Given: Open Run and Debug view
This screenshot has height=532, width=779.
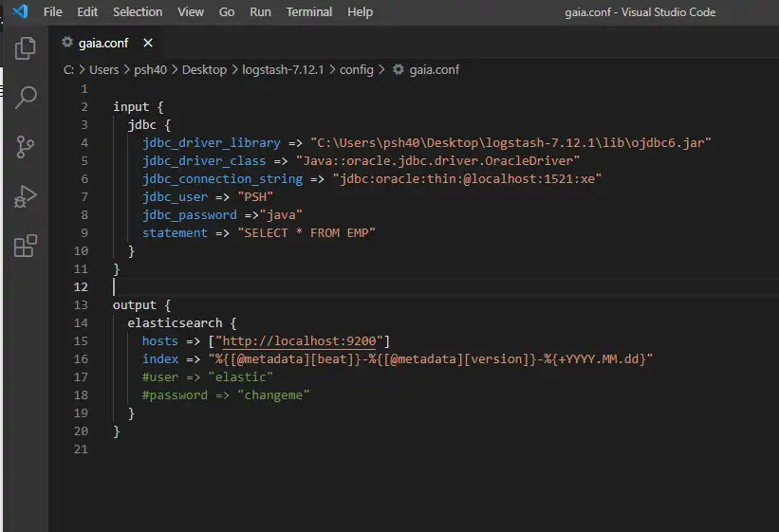Looking at the screenshot, I should click(26, 196).
